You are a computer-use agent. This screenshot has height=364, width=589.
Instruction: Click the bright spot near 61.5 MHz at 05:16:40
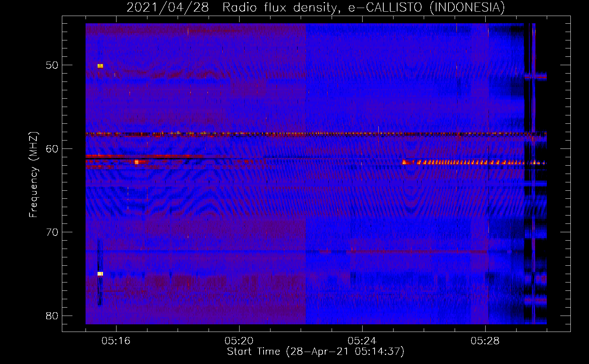pyautogui.click(x=137, y=162)
